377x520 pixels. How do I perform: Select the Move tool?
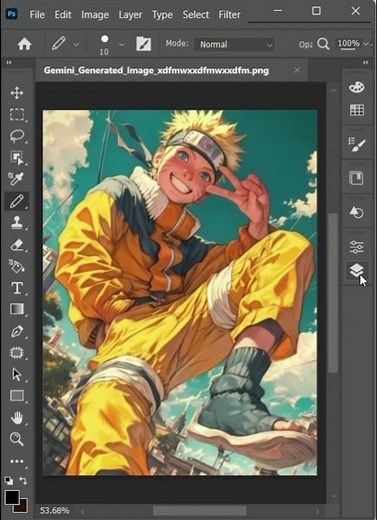tap(17, 93)
